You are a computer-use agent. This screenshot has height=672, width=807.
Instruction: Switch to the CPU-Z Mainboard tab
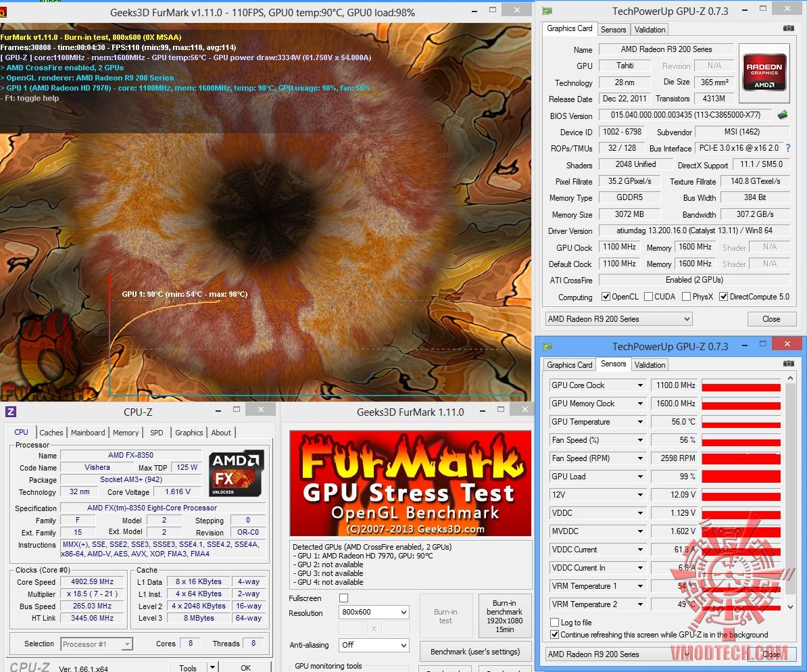pos(87,433)
